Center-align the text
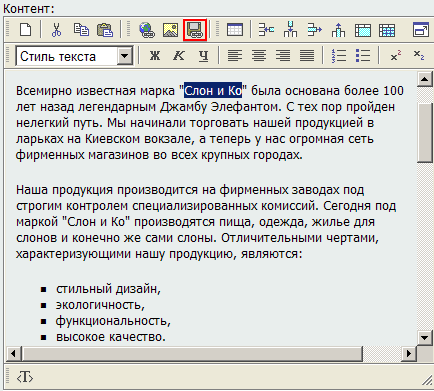 [x=259, y=56]
